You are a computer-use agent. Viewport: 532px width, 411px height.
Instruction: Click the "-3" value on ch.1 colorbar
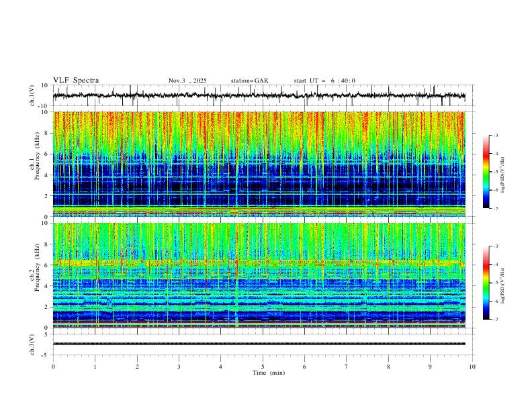[x=495, y=135]
